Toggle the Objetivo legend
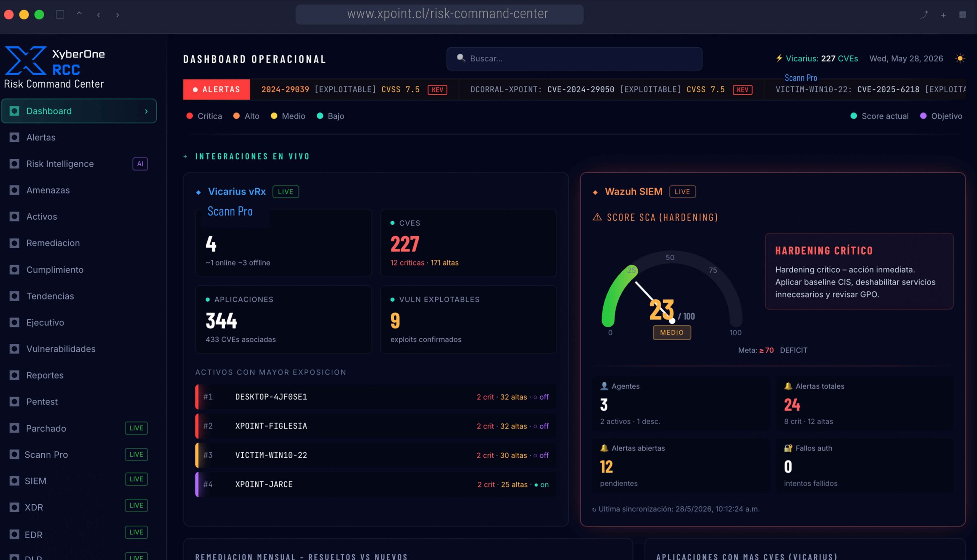The image size is (977, 560). (941, 116)
